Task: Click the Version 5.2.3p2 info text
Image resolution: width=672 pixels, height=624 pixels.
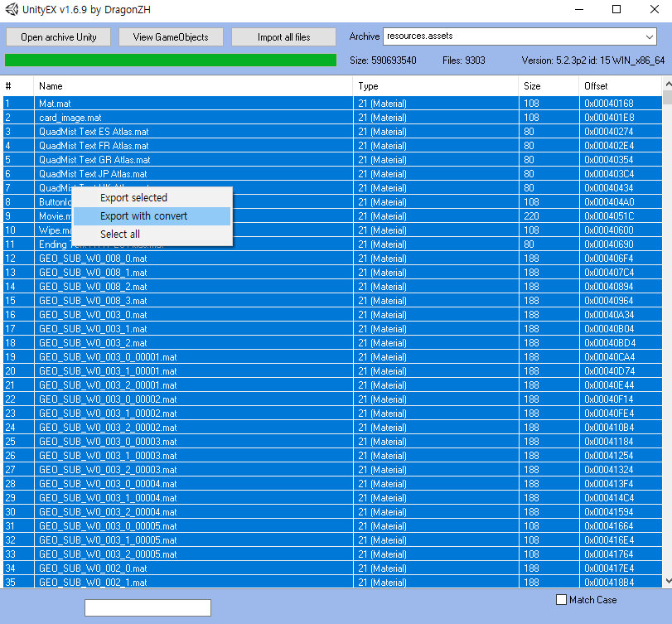Action: click(x=593, y=60)
